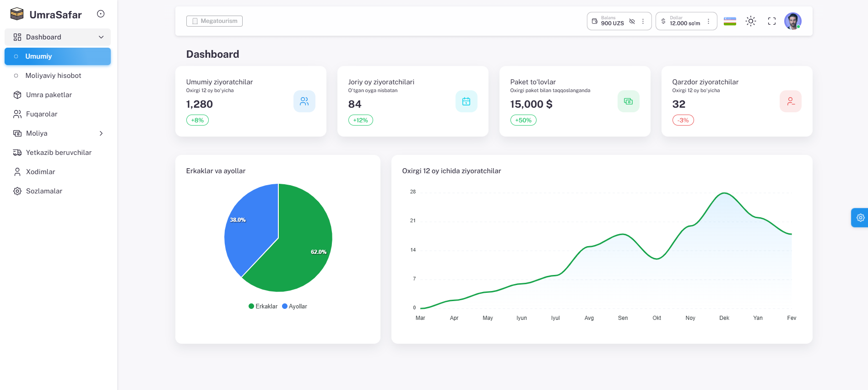Click the Balans 900 UZS amount
The height and width of the screenshot is (390, 868).
click(x=613, y=23)
